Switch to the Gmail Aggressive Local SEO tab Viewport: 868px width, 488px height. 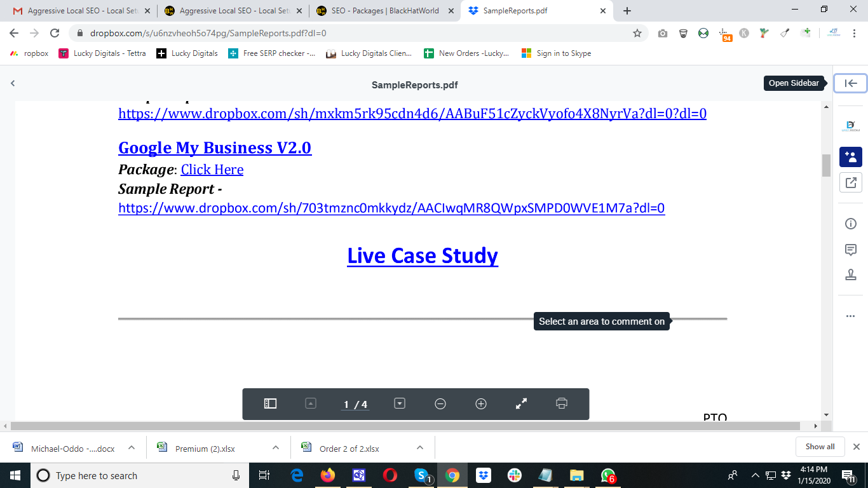(x=81, y=11)
